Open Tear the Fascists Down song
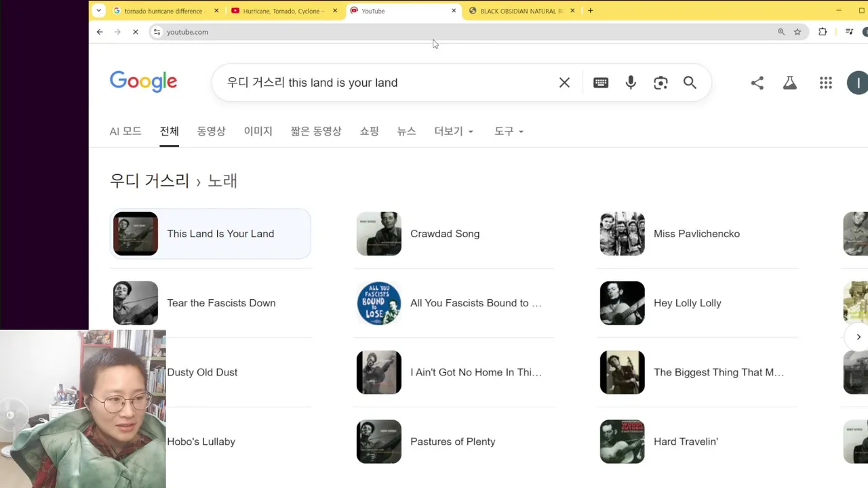Image resolution: width=868 pixels, height=488 pixels. point(210,303)
